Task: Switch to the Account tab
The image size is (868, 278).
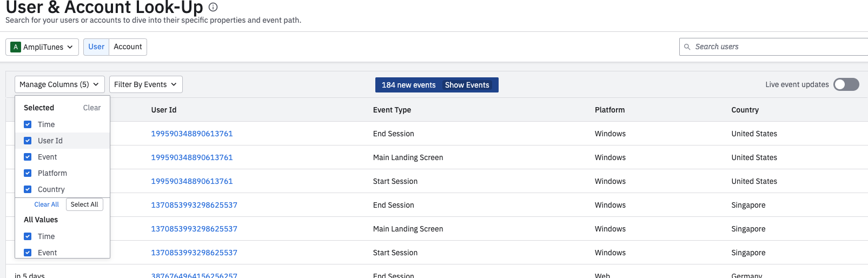Action: (x=128, y=47)
